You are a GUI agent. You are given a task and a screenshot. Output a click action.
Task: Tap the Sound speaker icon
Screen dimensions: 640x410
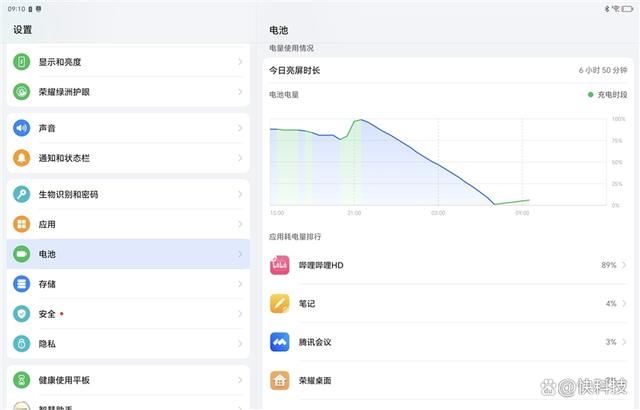(x=21, y=129)
